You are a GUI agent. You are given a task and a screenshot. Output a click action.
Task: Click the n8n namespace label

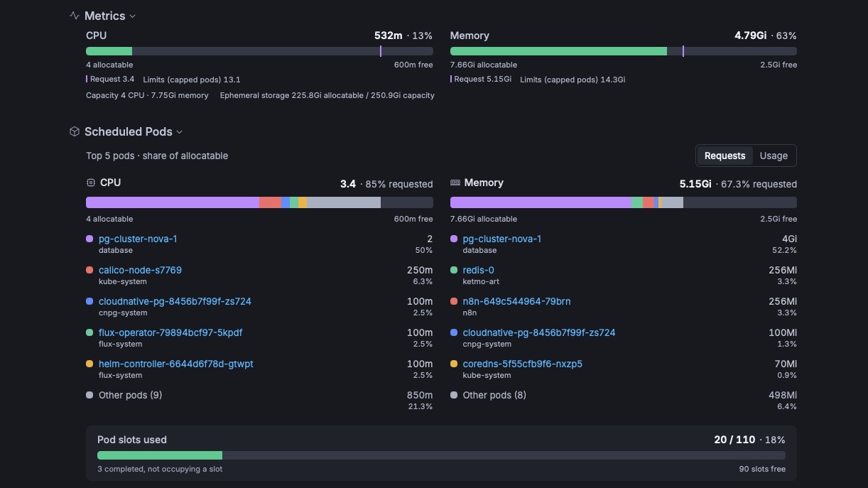(470, 313)
